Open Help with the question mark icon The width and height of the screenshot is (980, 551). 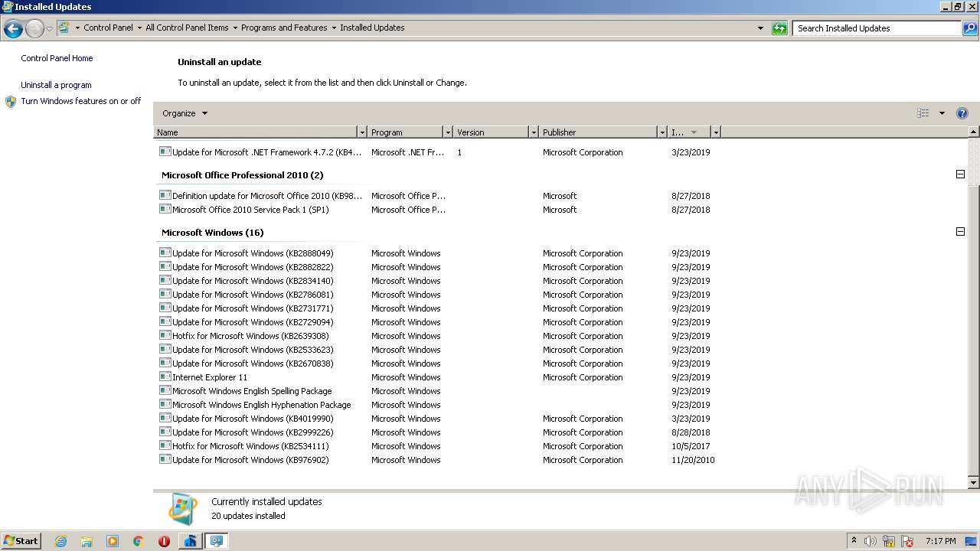(x=962, y=113)
